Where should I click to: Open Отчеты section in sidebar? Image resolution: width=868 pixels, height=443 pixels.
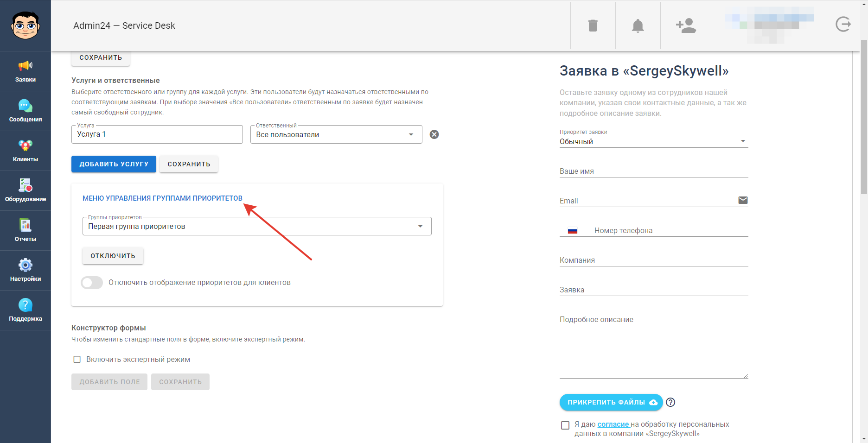[26, 231]
